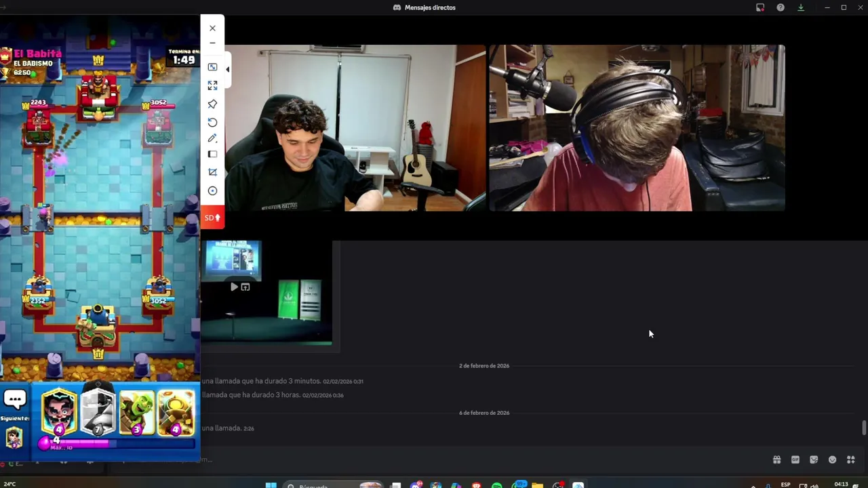Click the resize window icon in mirror toolbar
Viewport: 868px width, 488px height.
pyautogui.click(x=212, y=67)
